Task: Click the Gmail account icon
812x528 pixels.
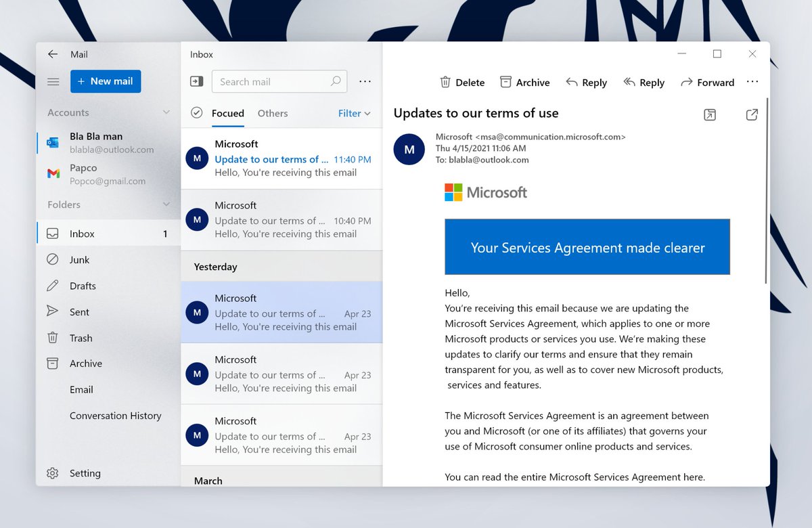Action: 53,174
